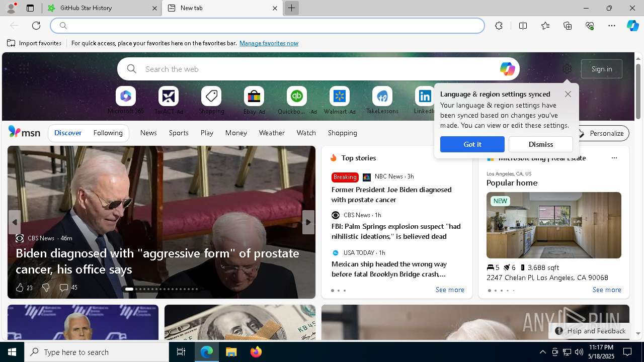644x362 pixels.
Task: Open Browser essentials heart icon
Action: point(590,26)
